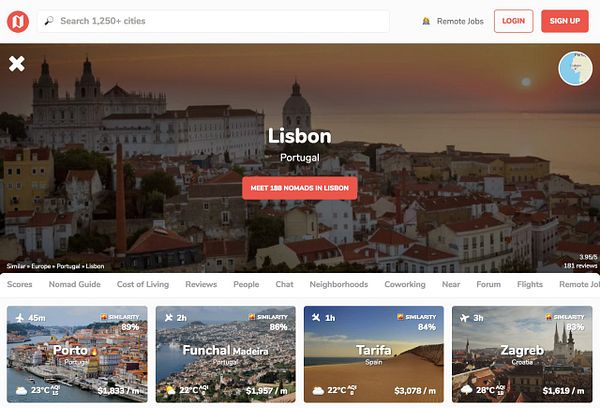
Task: Open the circular map thumbnail of Lisbon
Action: [x=575, y=69]
